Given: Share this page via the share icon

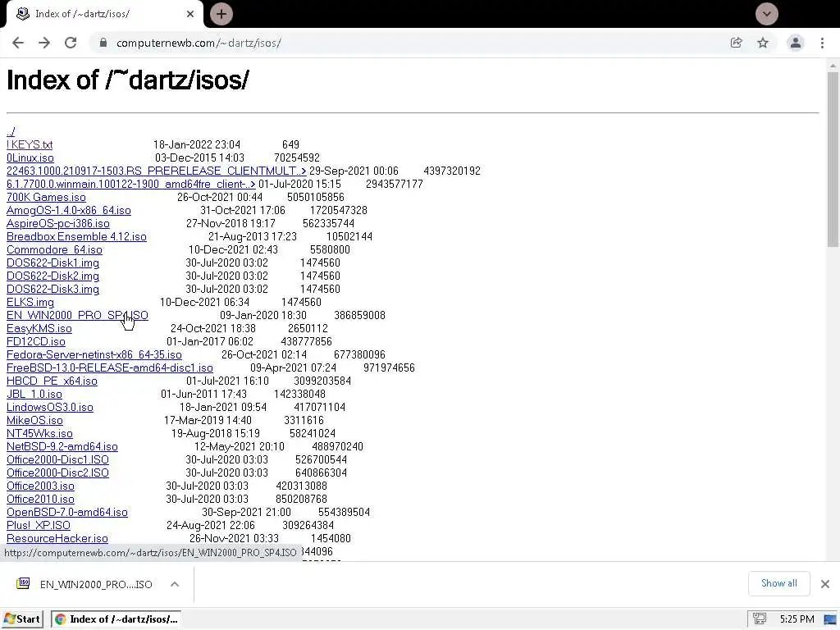Looking at the screenshot, I should pos(736,43).
